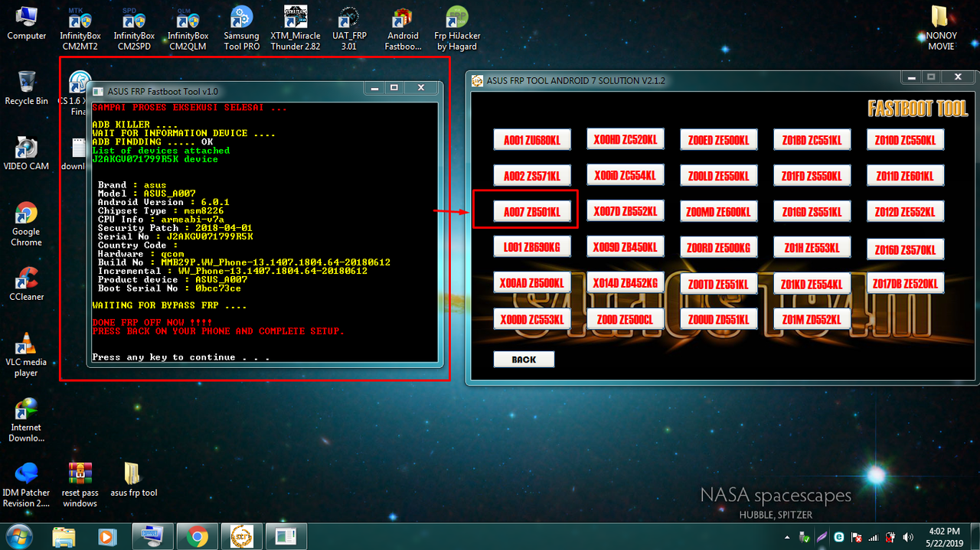Choose the Z01KD ZE554KL button
The width and height of the screenshot is (980, 550).
pos(812,285)
